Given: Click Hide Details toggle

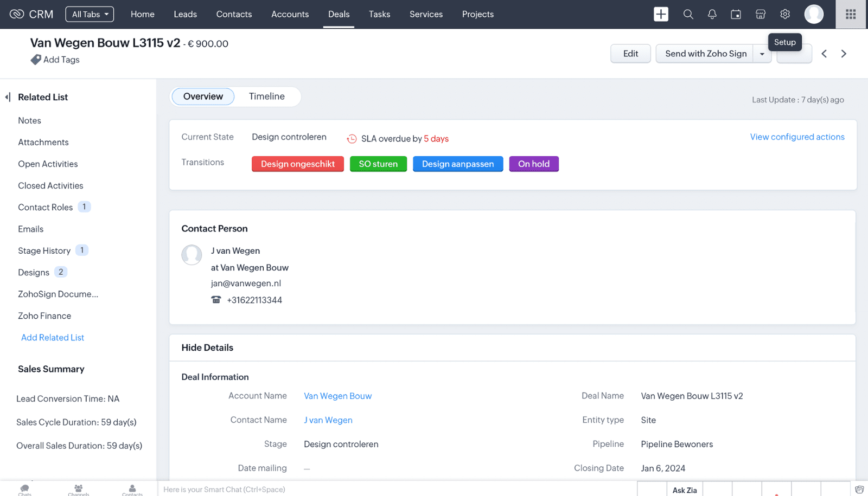Looking at the screenshot, I should click(x=207, y=347).
